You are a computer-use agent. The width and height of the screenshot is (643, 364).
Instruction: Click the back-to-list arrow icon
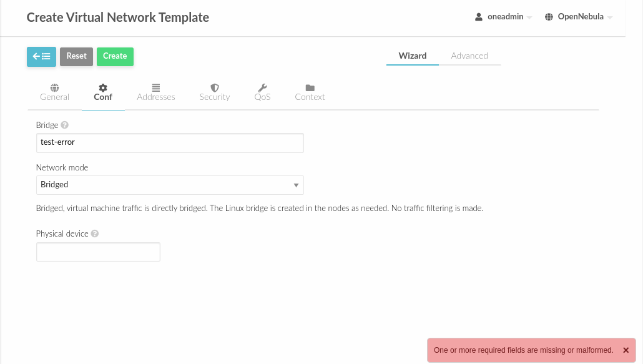click(x=41, y=56)
